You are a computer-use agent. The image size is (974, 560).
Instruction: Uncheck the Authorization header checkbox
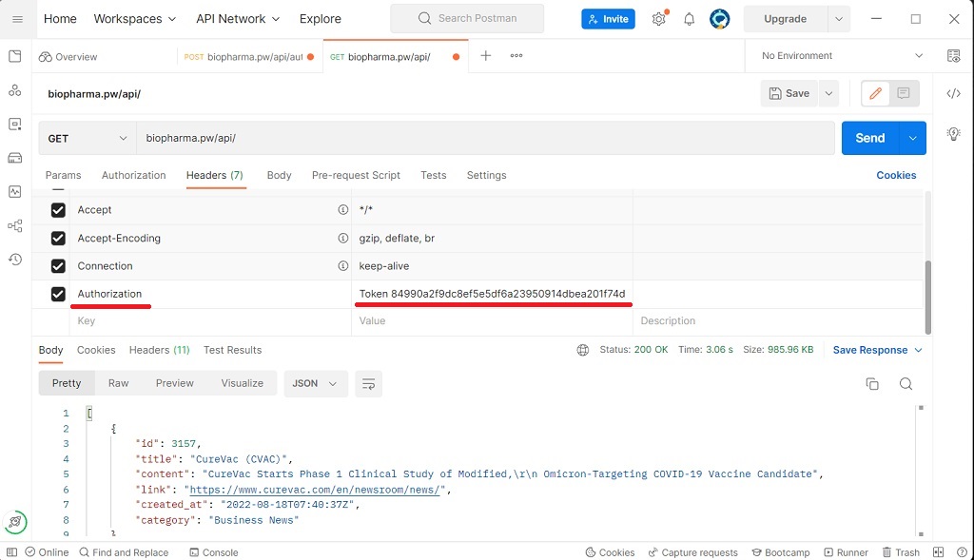tap(58, 295)
